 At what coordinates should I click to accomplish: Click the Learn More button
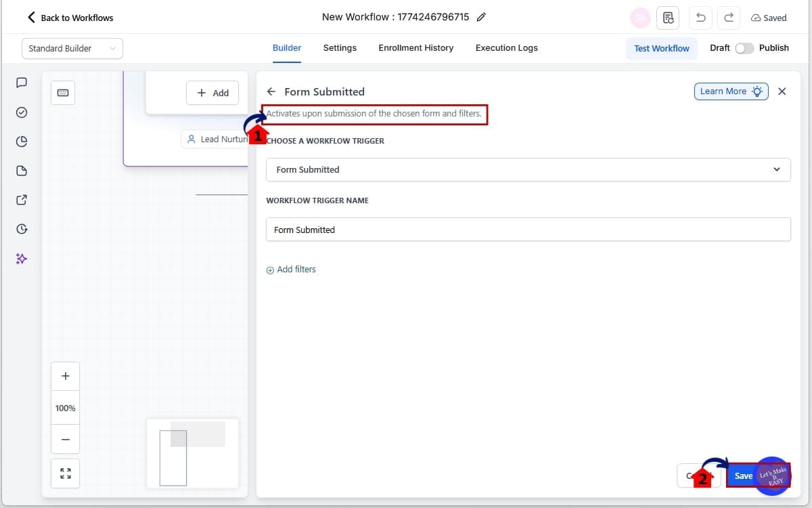pos(731,91)
